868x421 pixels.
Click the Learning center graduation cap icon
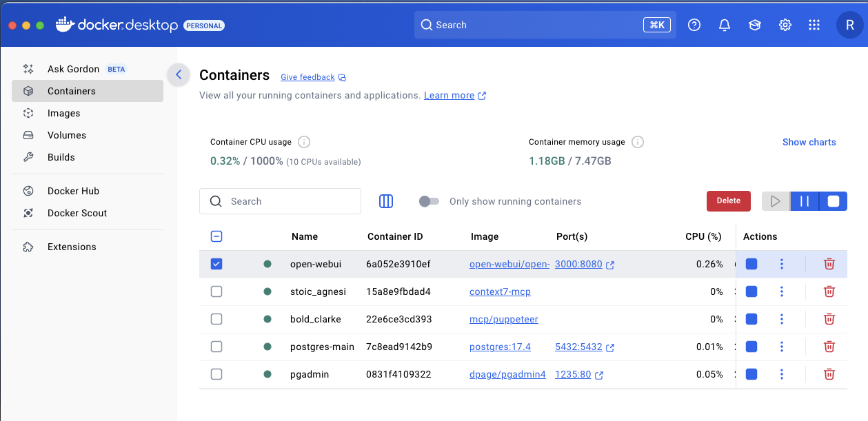pyautogui.click(x=754, y=25)
